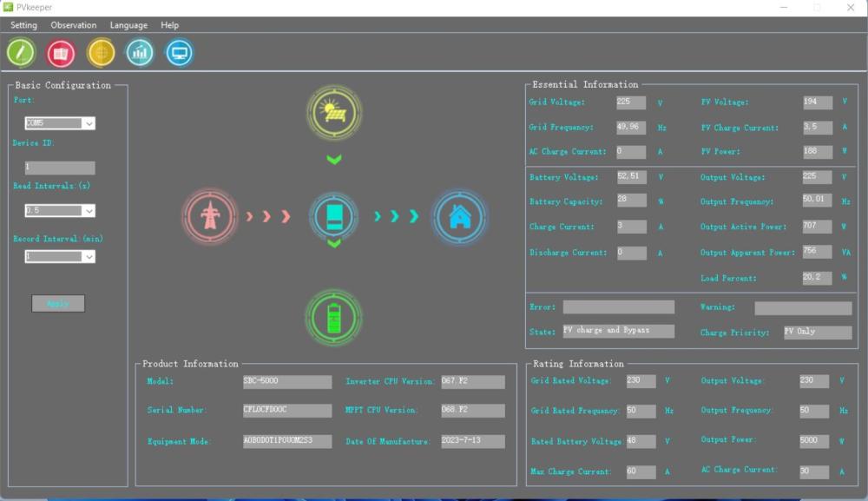868x501 pixels.
Task: Click the Charge Current value 3
Action: [x=632, y=227]
